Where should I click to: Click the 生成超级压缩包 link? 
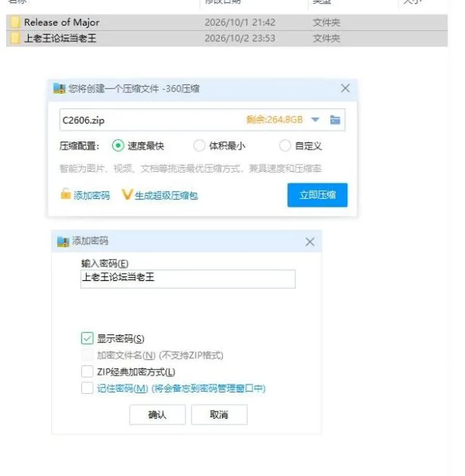pyautogui.click(x=166, y=195)
